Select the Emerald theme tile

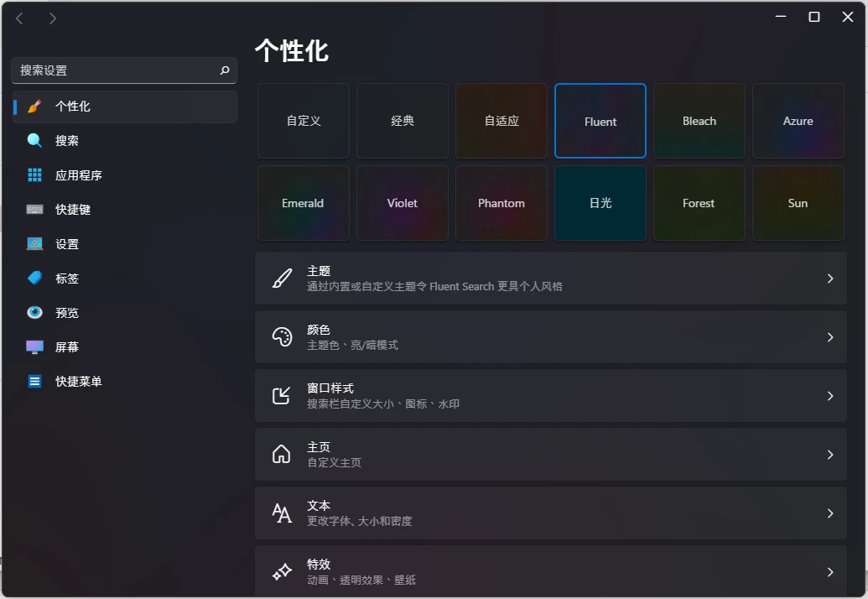click(x=303, y=203)
